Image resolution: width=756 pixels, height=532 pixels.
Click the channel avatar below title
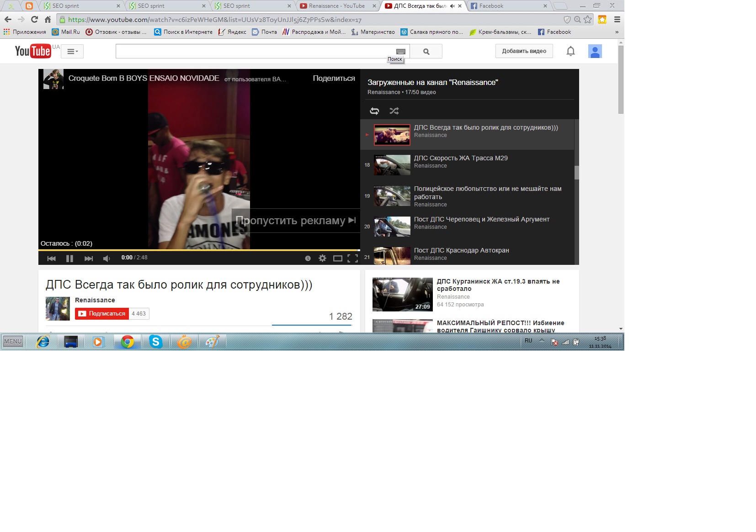click(58, 309)
